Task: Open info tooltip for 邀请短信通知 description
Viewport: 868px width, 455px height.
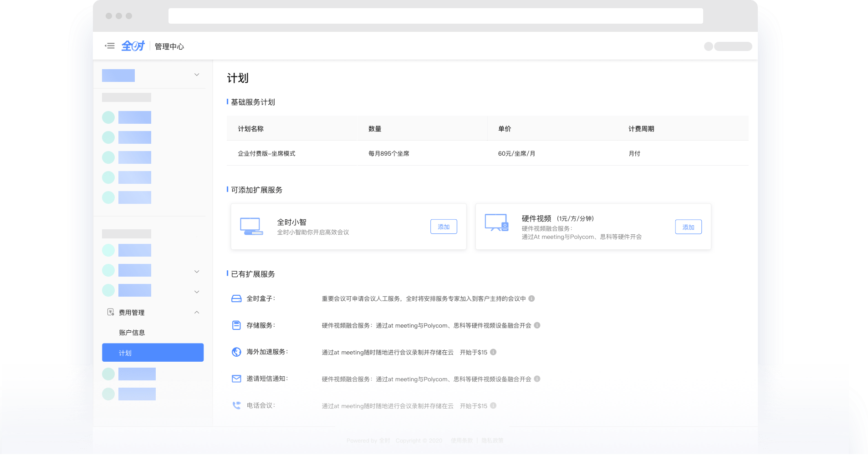Action: [x=537, y=379]
